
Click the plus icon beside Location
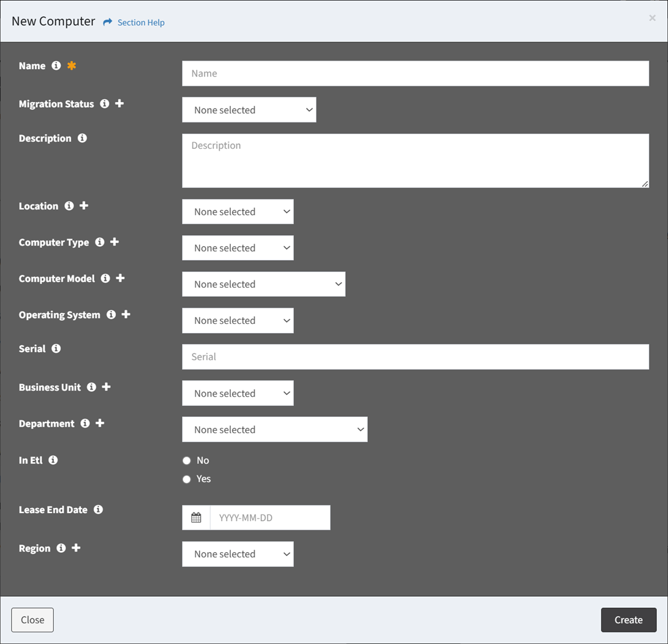coord(84,206)
